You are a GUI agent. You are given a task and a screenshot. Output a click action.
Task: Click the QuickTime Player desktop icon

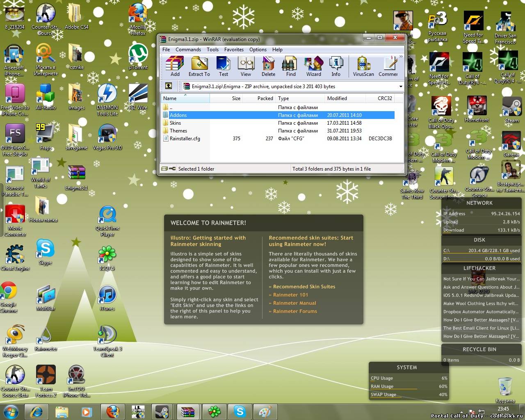click(x=107, y=221)
